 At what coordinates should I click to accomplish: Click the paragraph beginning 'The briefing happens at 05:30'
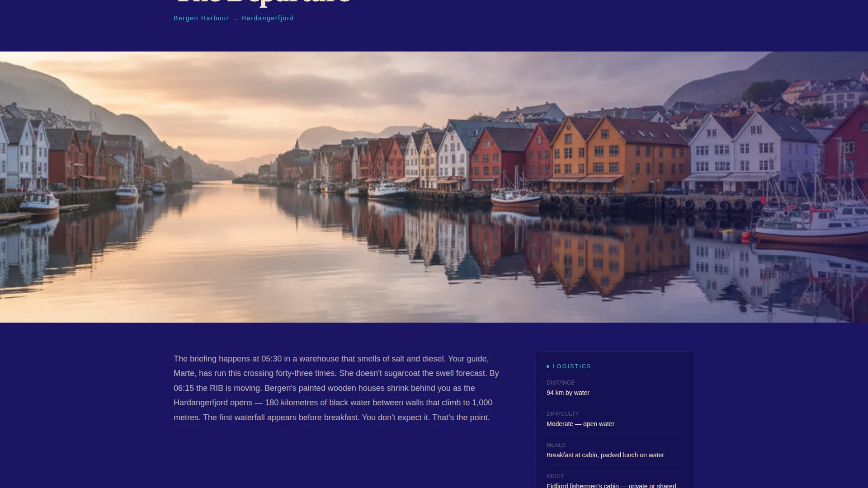(337, 388)
